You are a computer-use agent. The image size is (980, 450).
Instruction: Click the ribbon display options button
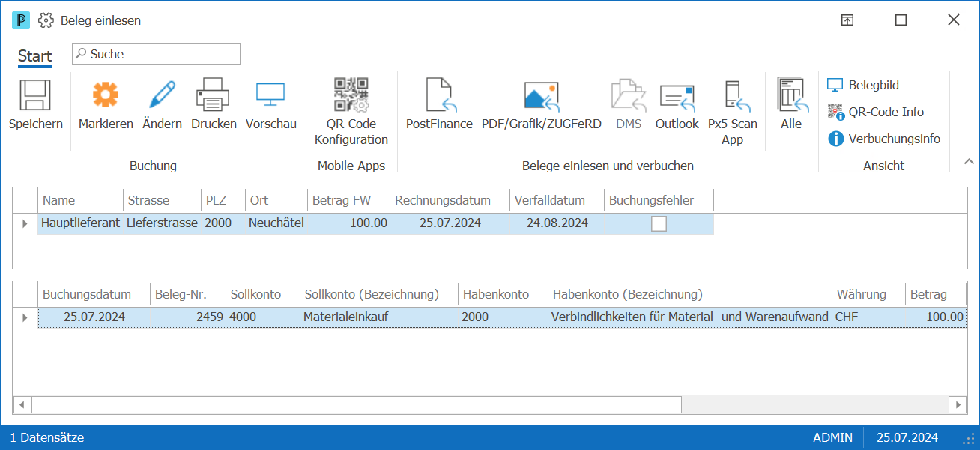pyautogui.click(x=847, y=20)
